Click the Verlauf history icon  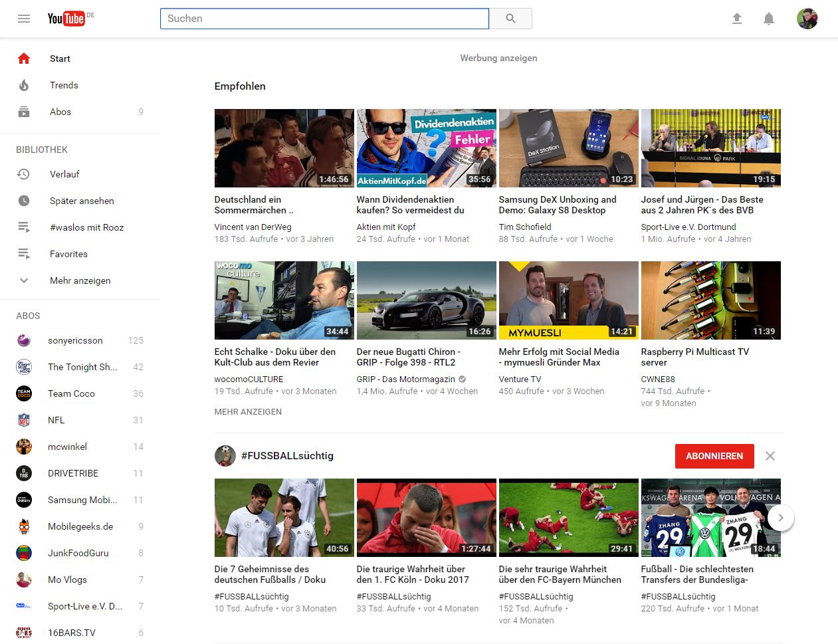tap(24, 174)
